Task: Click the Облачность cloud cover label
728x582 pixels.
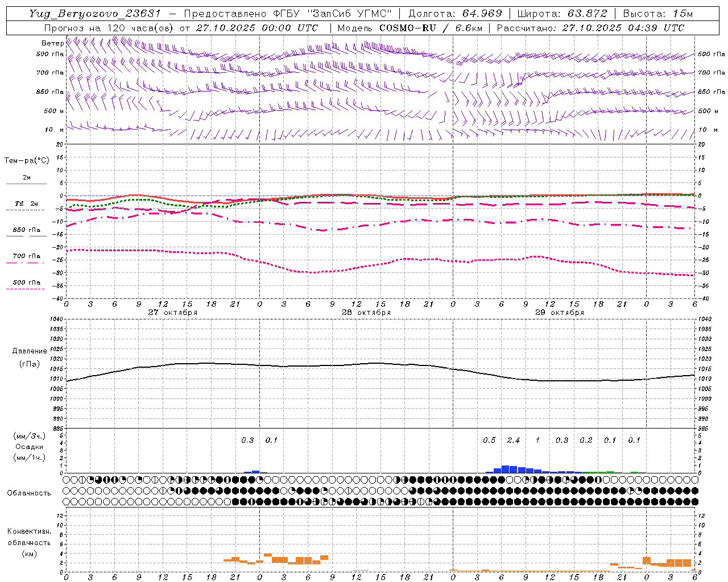Action: 29,493
